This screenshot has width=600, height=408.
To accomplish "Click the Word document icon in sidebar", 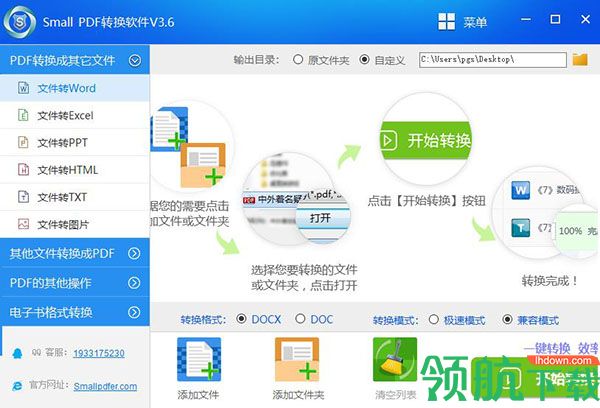I will (24, 88).
